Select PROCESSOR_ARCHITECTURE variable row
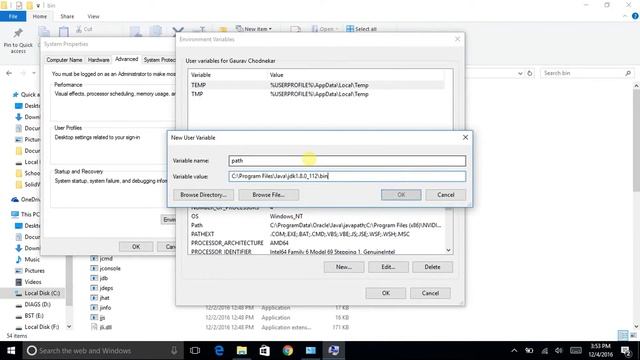The image size is (640, 360). pyautogui.click(x=316, y=243)
